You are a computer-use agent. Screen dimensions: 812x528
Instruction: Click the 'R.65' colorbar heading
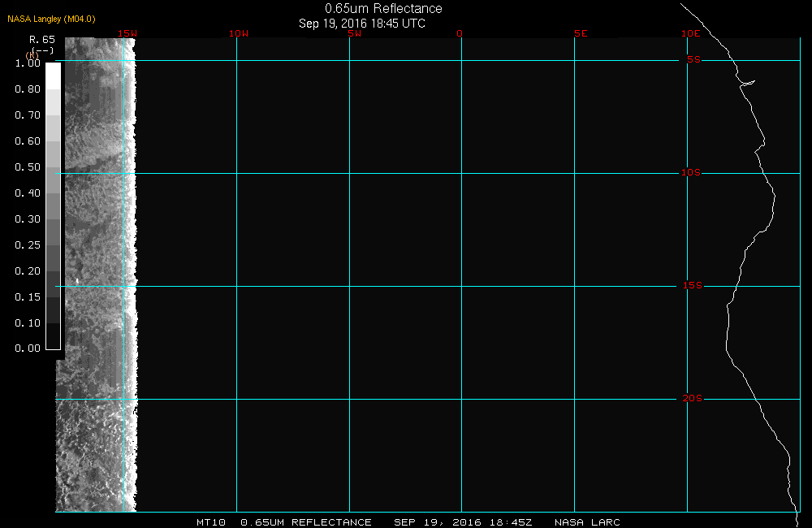tap(42, 39)
